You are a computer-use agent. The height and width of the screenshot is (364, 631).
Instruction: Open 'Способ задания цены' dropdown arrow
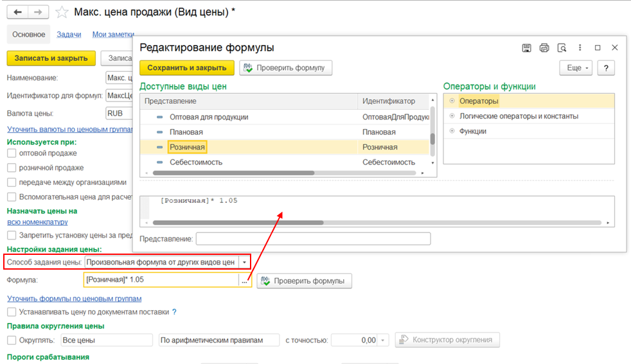pos(244,262)
